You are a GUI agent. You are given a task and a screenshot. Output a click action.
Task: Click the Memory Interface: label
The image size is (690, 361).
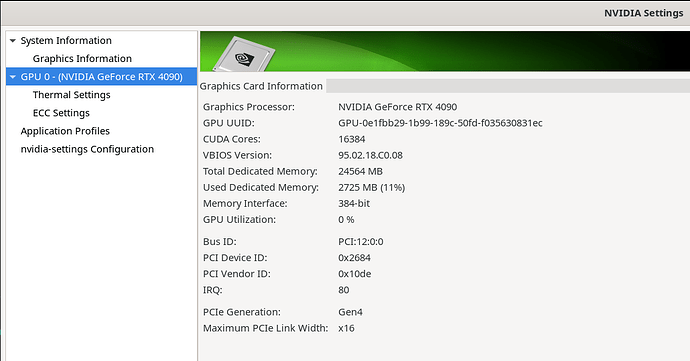(245, 203)
